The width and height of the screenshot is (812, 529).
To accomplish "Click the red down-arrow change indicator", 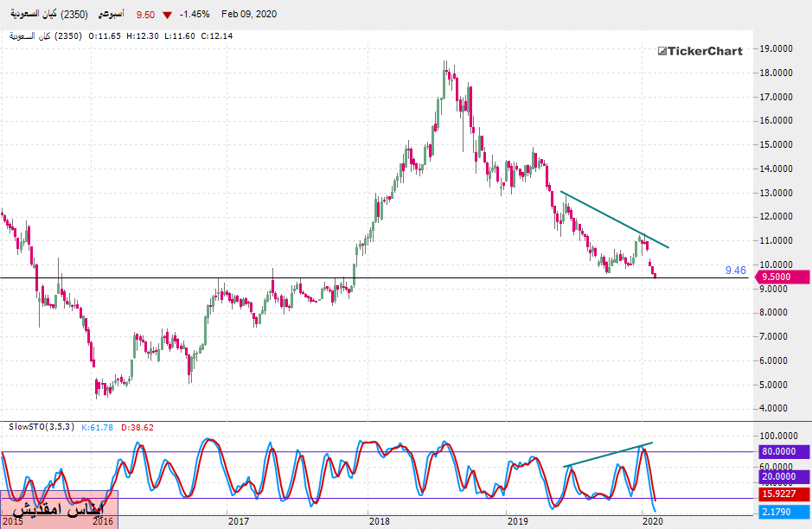I will [x=167, y=15].
